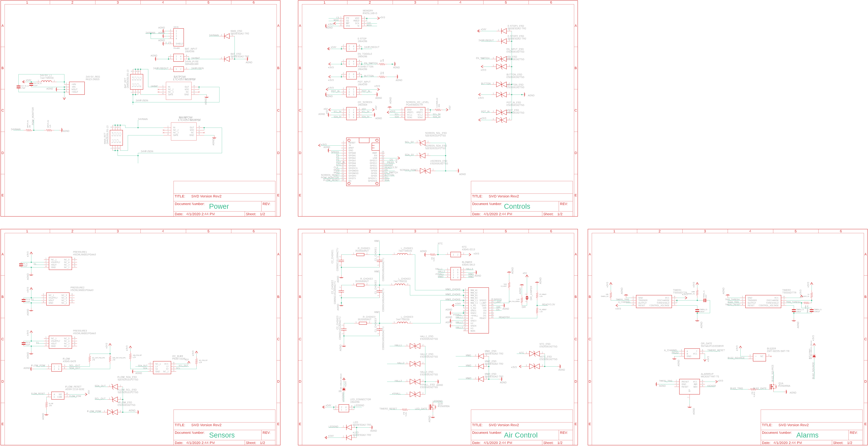Select the L_CHOKE1 inductor symbol
The height and width of the screenshot is (446, 868).
click(x=402, y=254)
